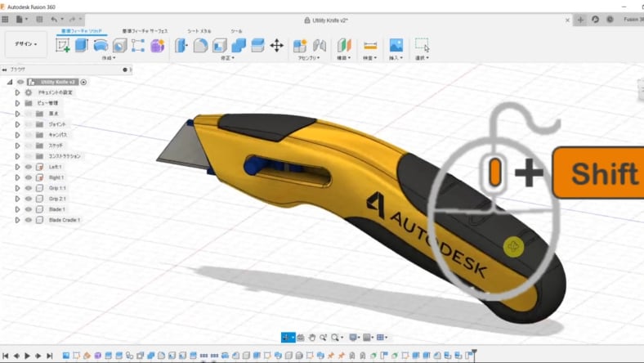Collapse the Utility Knife v2 root node
The image size is (644, 363).
(x=10, y=83)
